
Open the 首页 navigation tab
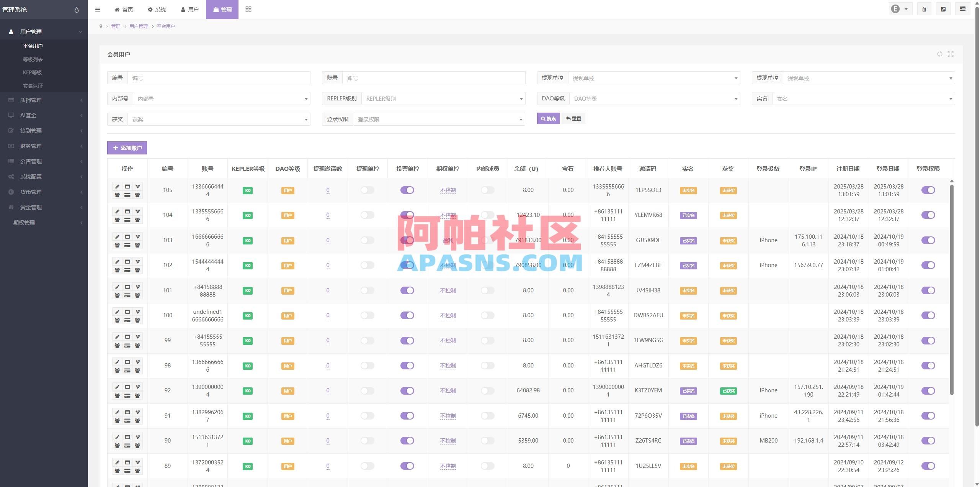[x=123, y=9]
